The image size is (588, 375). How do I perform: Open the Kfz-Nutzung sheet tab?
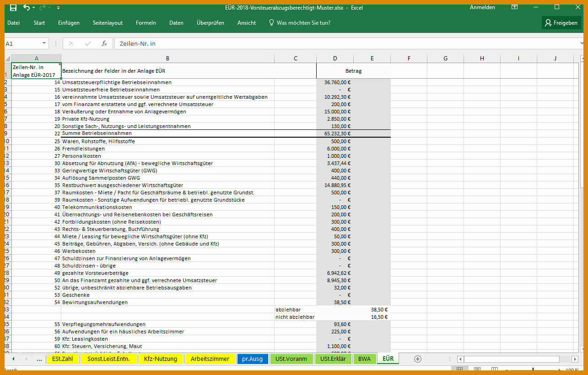tap(161, 359)
